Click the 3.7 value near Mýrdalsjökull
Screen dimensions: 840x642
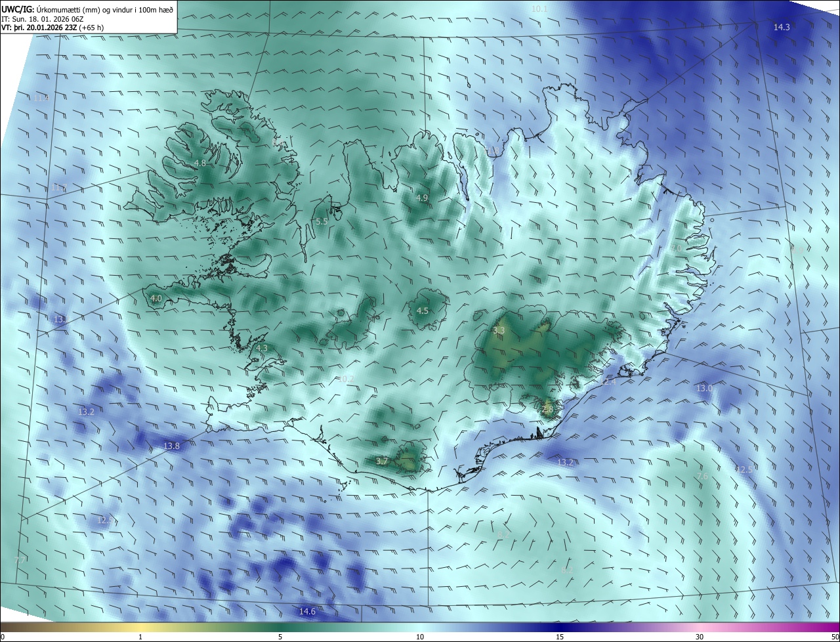[382, 461]
